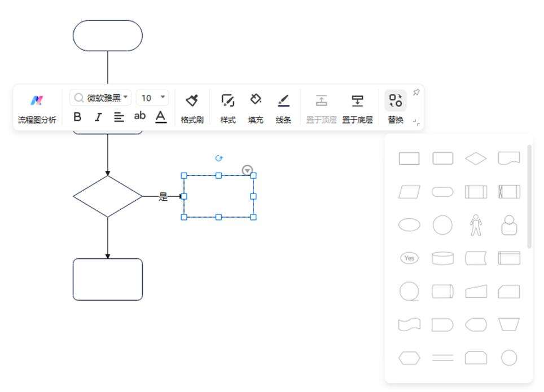
Task: Open the font color picker
Action: tap(161, 117)
